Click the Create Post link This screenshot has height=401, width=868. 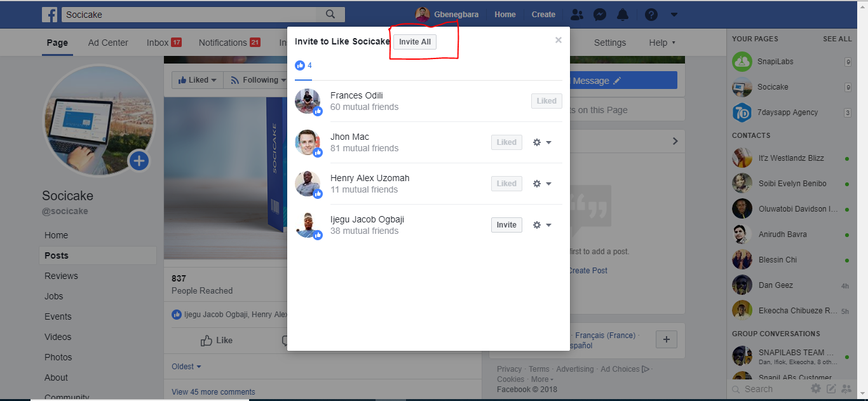(x=588, y=271)
